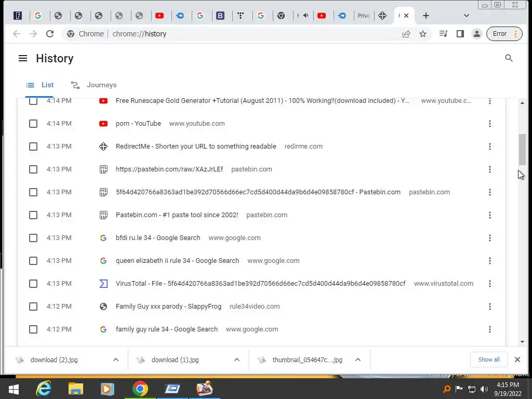Click the Action Center flag icon in tray
The width and height of the screenshot is (532, 399).
point(459,389)
